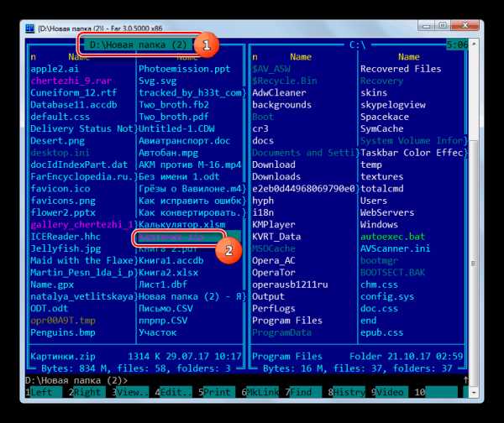Select file Penguins.bmp
This screenshot has height=423, width=504.
click(63, 332)
